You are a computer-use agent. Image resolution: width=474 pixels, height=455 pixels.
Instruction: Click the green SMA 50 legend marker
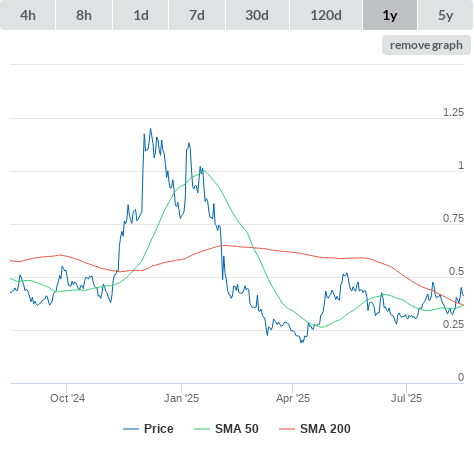[202, 429]
